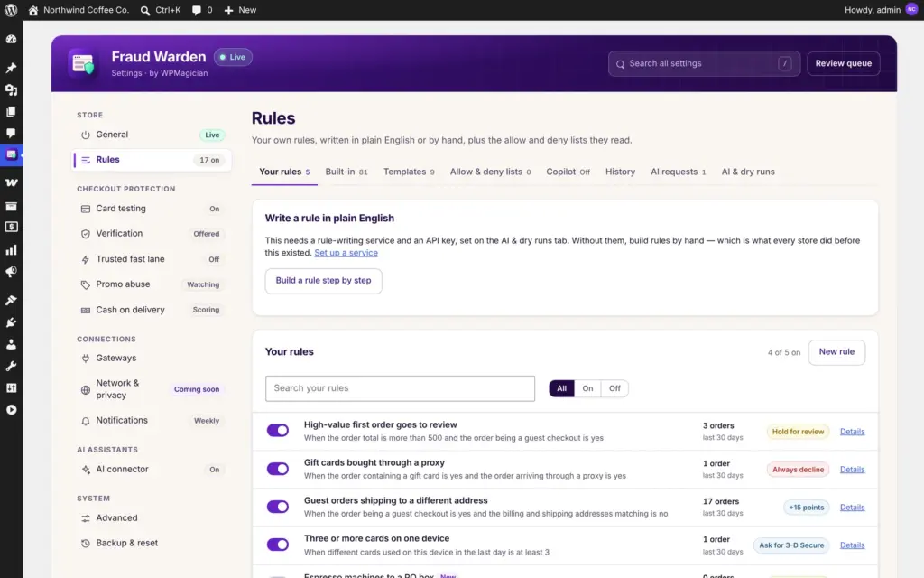
Task: Open Trusted fast lane settings
Action: pos(152,259)
